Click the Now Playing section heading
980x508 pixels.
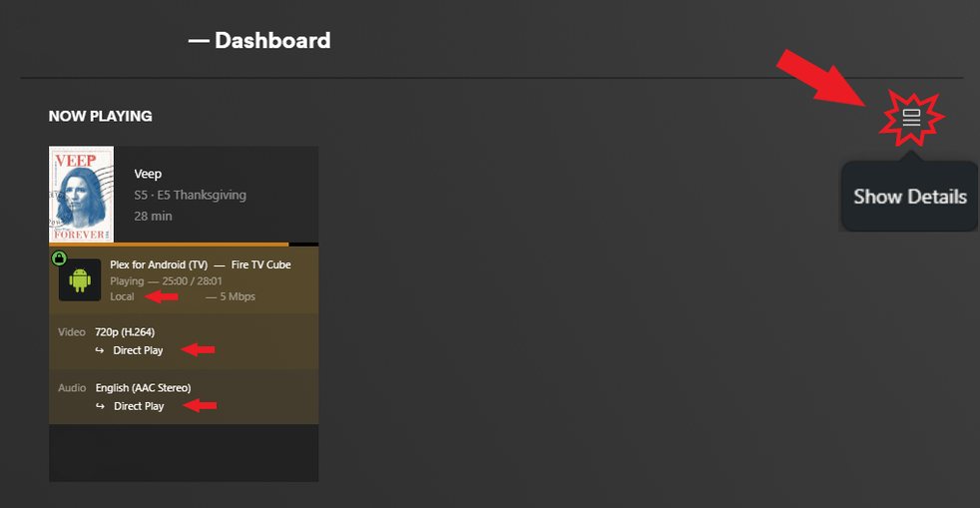tap(100, 116)
